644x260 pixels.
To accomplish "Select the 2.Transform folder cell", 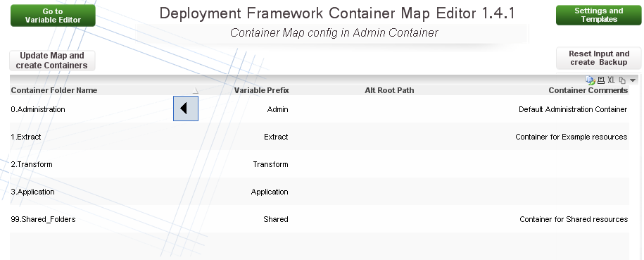I will click(32, 165).
